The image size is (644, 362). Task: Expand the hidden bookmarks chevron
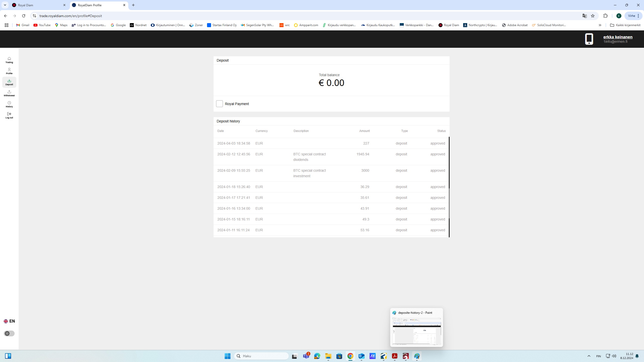(600, 25)
